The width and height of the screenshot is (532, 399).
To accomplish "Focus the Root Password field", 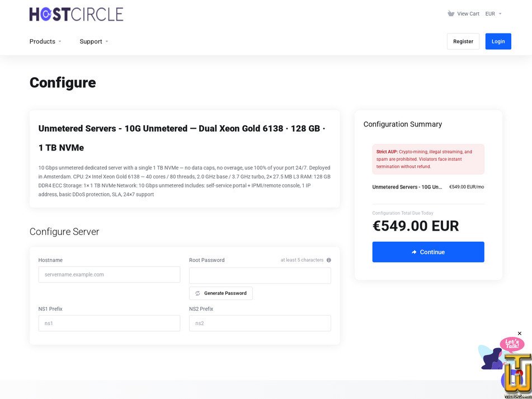I will click(260, 275).
